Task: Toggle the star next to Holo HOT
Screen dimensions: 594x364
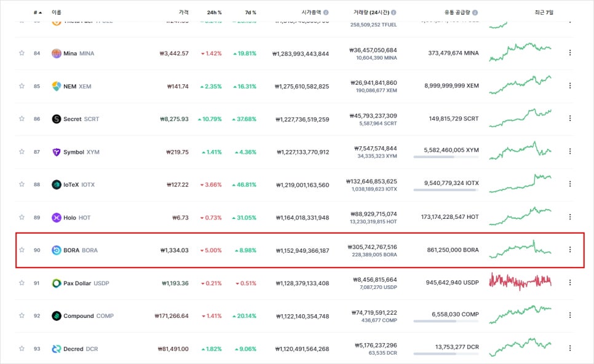Action: [22, 217]
